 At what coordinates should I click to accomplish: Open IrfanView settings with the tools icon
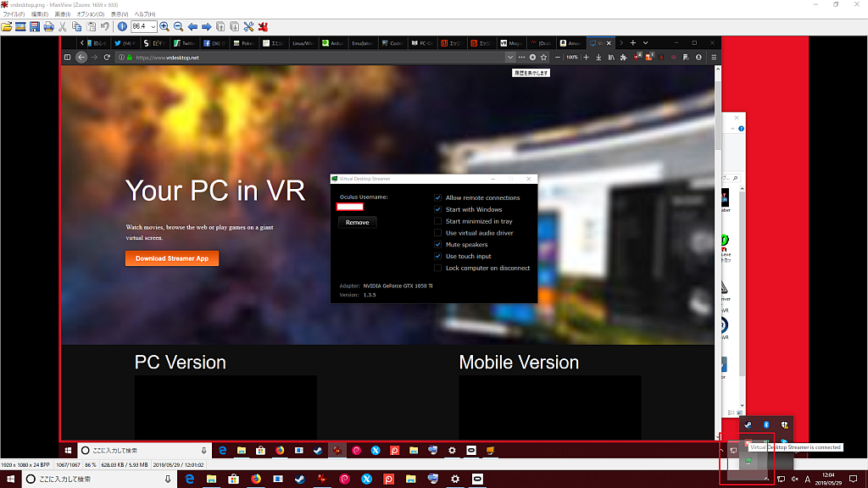(248, 26)
